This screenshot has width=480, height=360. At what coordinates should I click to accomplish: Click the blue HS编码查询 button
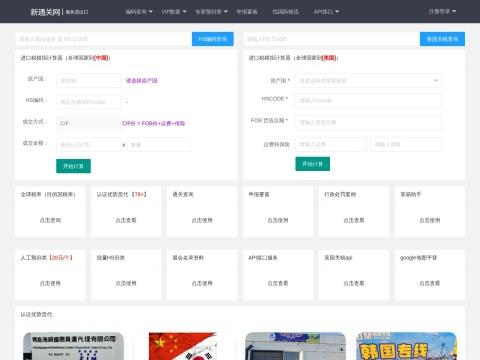coord(213,39)
